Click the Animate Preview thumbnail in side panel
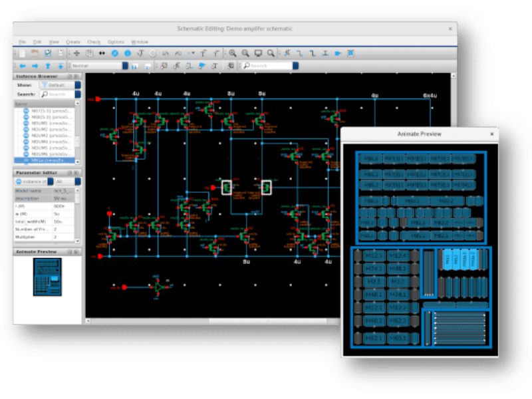Image resolution: width=532 pixels, height=399 pixels. 47,277
